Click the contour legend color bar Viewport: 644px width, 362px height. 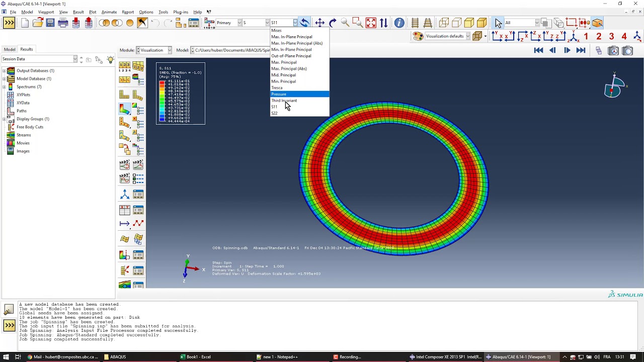click(162, 101)
